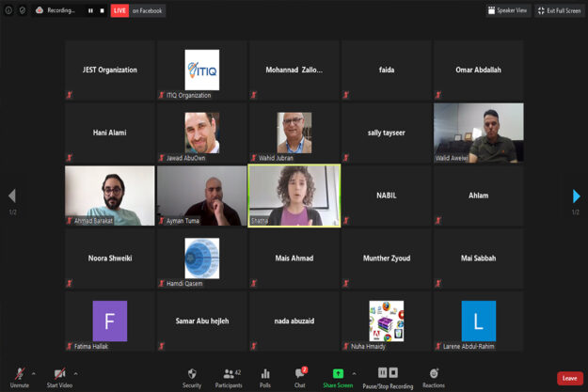This screenshot has width=588, height=392.
Task: Open the Security menu
Action: 192,376
